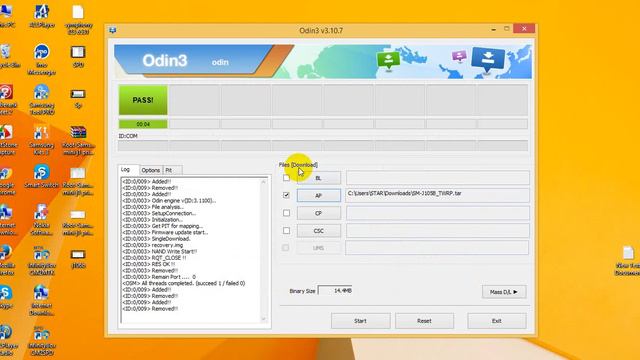Select the Player shortcut at top of second column
This screenshot has width=640, height=360.
coord(42,16)
